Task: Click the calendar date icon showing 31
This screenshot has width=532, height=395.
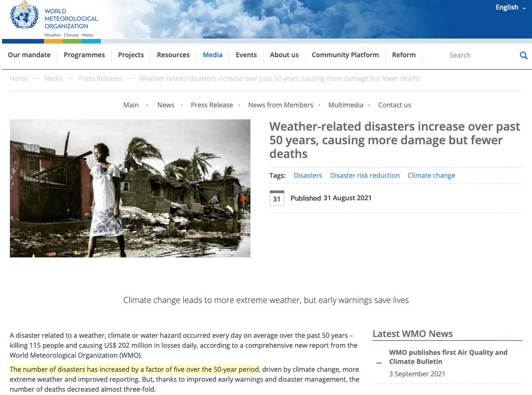Action: (277, 198)
